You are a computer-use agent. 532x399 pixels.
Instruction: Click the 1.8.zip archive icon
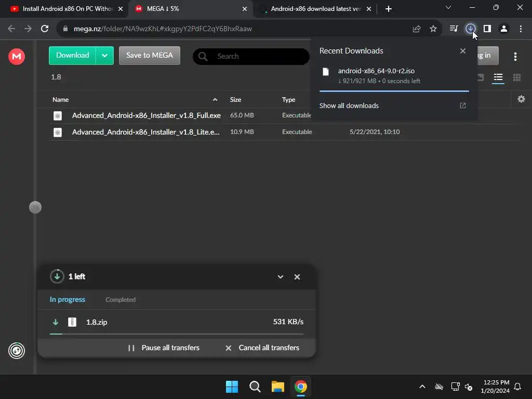coord(72,322)
